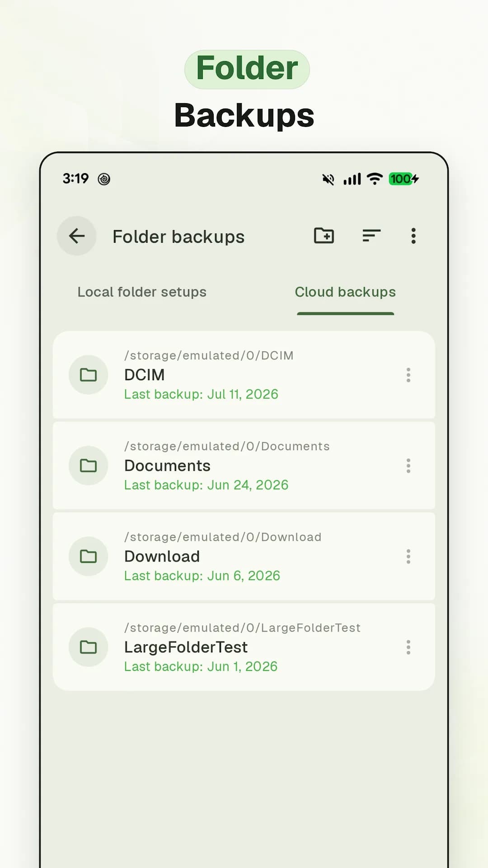Click path /storage/emulated/0/Download
The width and height of the screenshot is (488, 868).
coord(223,538)
